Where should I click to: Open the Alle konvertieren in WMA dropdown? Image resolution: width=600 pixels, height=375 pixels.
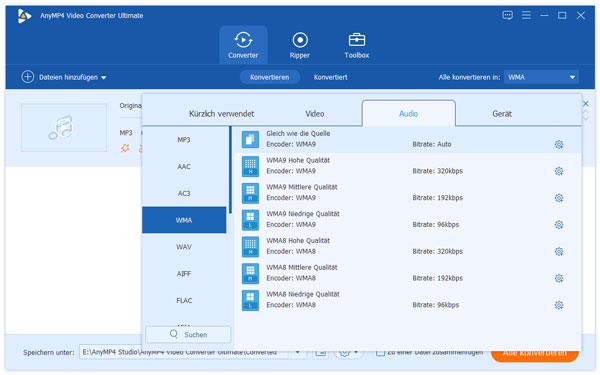541,77
